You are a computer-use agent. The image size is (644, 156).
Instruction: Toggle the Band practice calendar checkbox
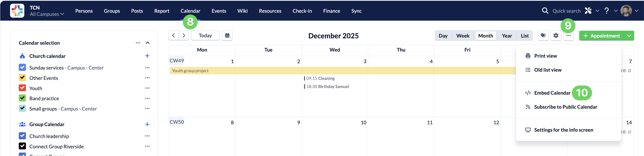(22, 98)
